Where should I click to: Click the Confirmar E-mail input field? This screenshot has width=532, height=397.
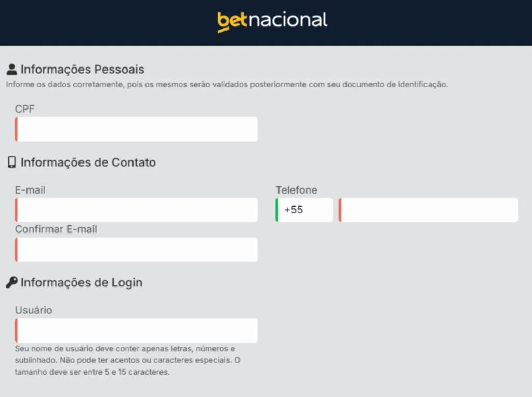(x=135, y=249)
